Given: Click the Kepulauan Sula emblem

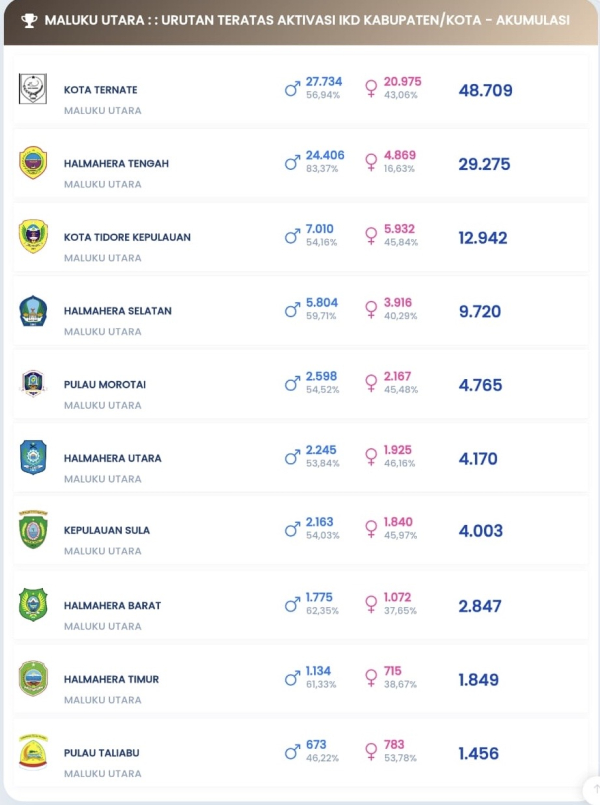Looking at the screenshot, I should click(33, 529).
